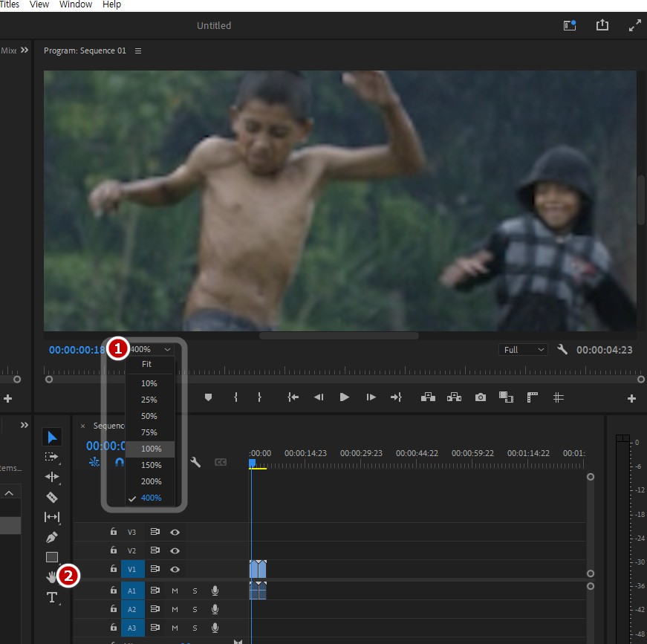Open the Program panel hamburger menu
The image size is (647, 644).
138,51
